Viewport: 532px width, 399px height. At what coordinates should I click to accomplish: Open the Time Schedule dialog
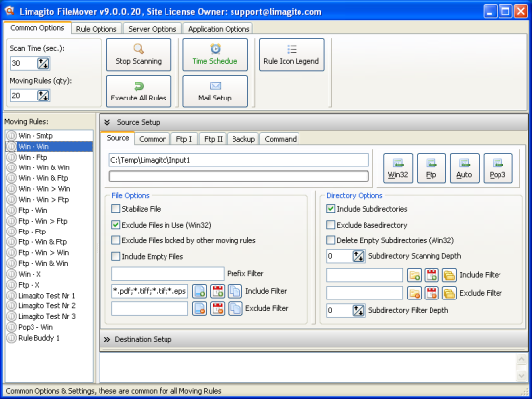215,55
